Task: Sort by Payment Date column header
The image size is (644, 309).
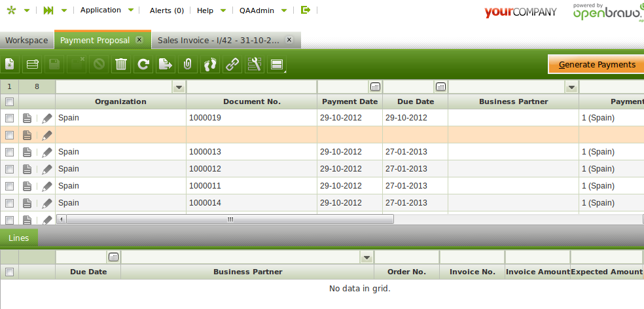Action: click(350, 101)
